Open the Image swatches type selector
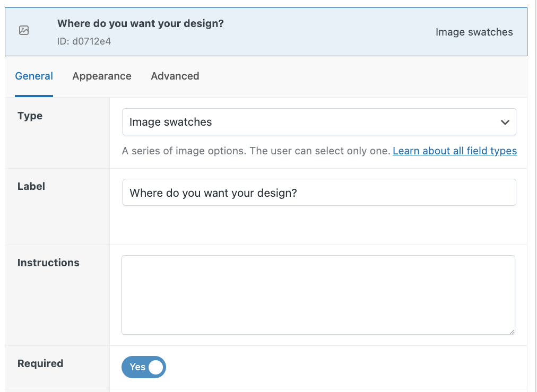This screenshot has width=537, height=392. [x=318, y=121]
